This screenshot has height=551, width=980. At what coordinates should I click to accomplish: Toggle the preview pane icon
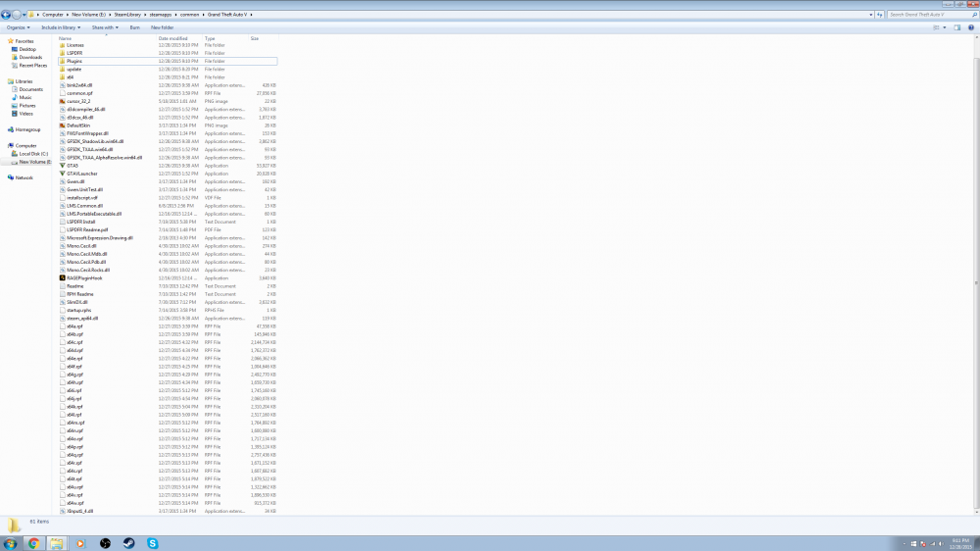pos(956,27)
